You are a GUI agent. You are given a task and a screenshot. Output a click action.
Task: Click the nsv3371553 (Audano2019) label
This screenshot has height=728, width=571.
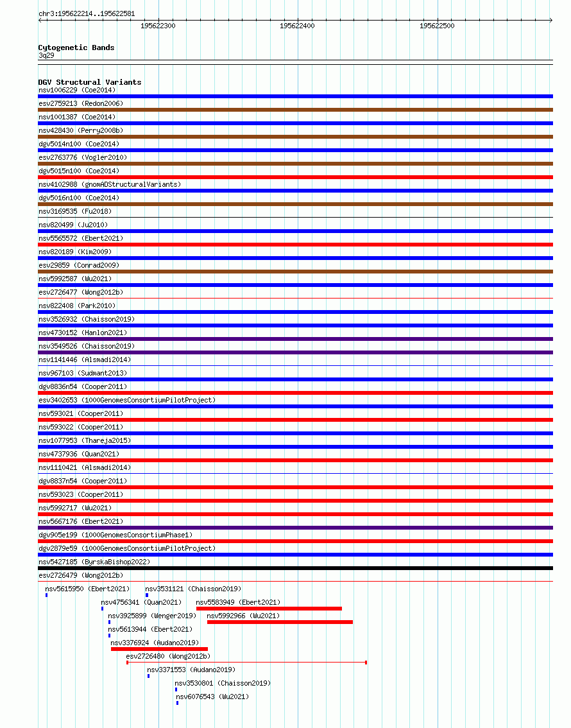point(192,670)
